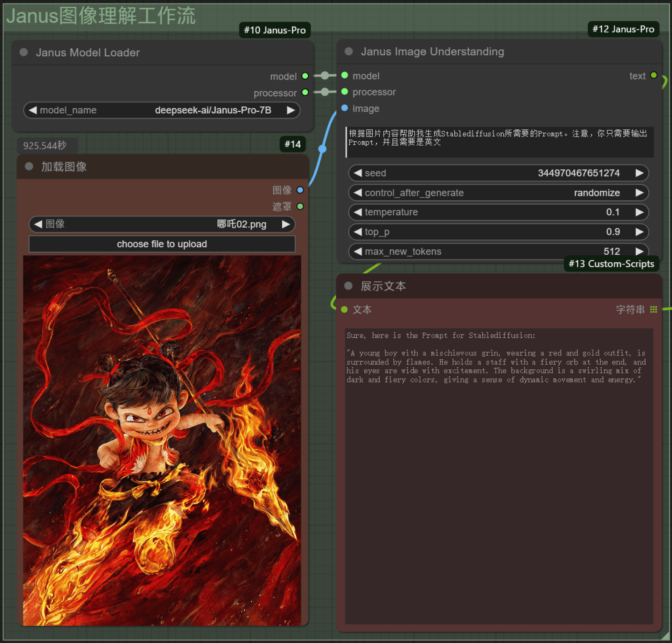This screenshot has height=643, width=672.
Task: Select next control_after_generate option
Action: 639,192
